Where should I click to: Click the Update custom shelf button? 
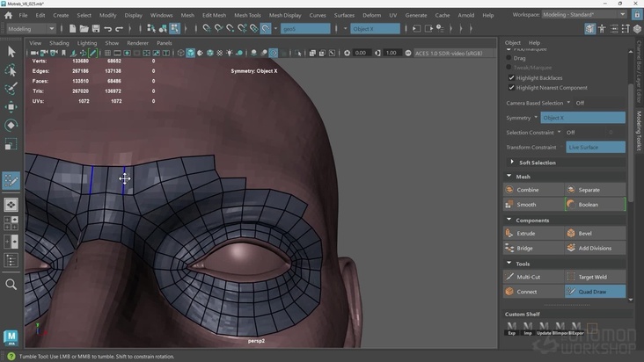[544, 329]
